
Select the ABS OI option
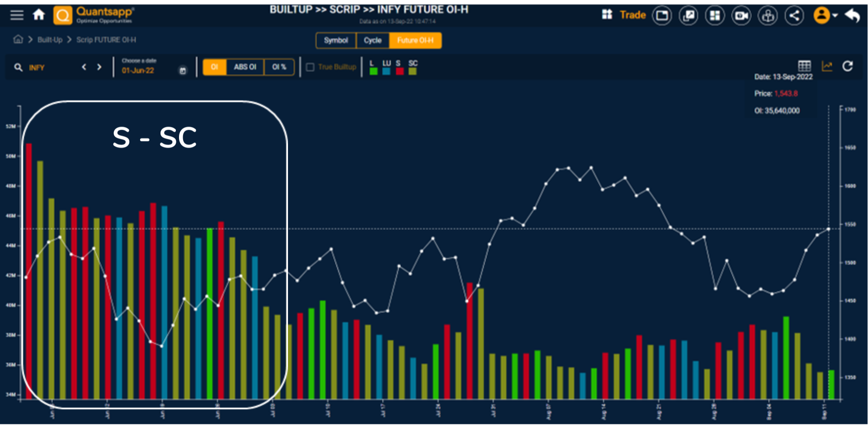coord(245,66)
